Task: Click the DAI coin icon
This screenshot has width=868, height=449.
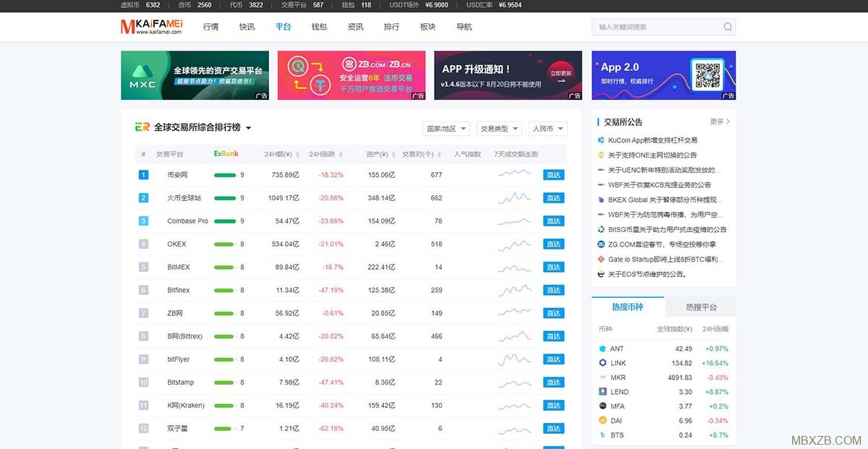Action: pyautogui.click(x=603, y=420)
